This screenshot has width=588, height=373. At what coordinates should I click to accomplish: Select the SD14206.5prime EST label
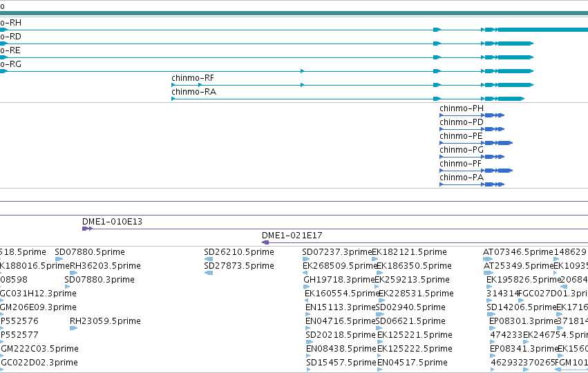pyautogui.click(x=522, y=307)
